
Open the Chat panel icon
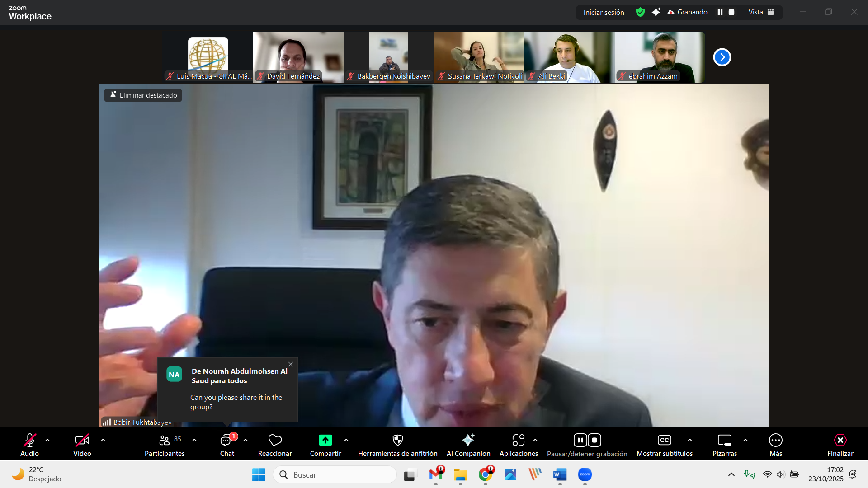pyautogui.click(x=226, y=440)
